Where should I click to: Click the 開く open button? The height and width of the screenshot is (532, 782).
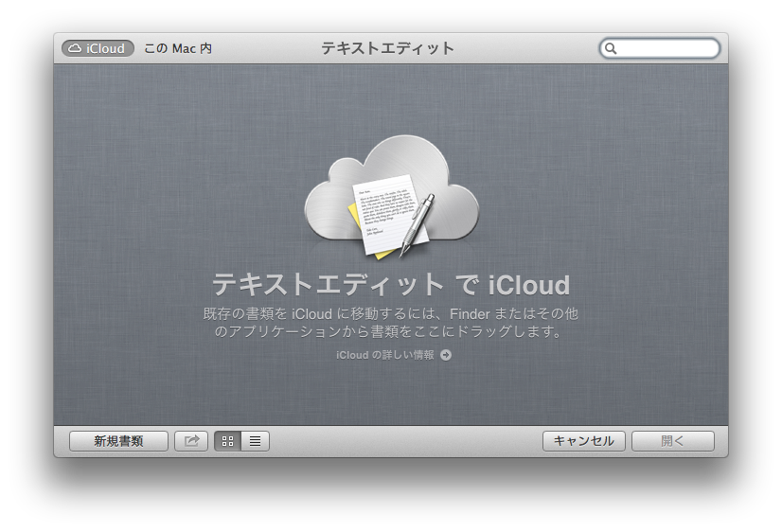(673, 441)
